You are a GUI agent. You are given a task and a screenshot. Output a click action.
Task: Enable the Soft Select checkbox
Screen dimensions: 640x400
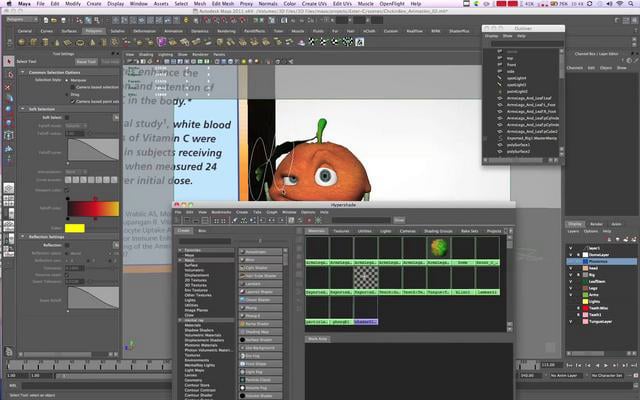click(67, 118)
